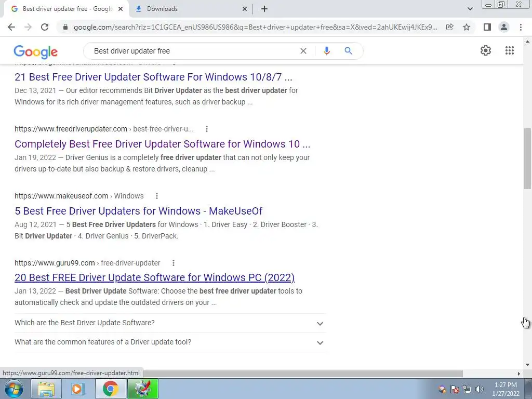The width and height of the screenshot is (532, 399).
Task: Close the Best driver updater tab
Action: pos(121,9)
